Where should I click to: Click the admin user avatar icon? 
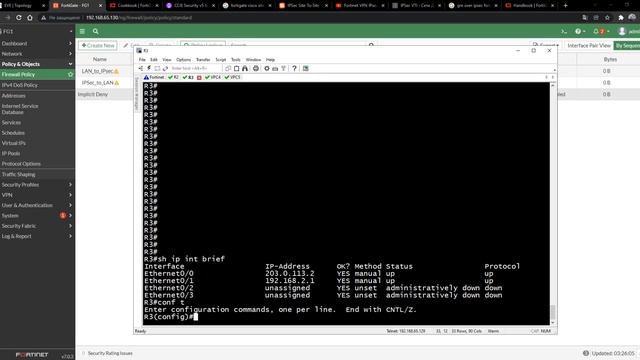pyautogui.click(x=622, y=31)
